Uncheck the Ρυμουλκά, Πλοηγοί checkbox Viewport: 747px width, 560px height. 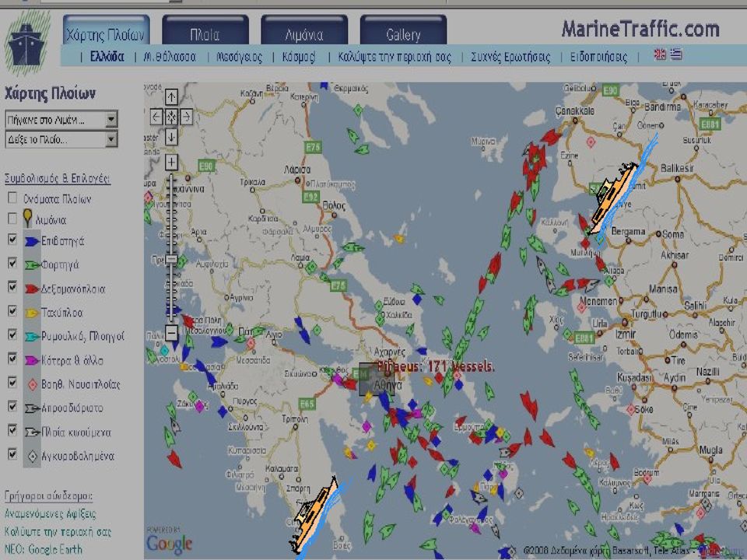(12, 334)
